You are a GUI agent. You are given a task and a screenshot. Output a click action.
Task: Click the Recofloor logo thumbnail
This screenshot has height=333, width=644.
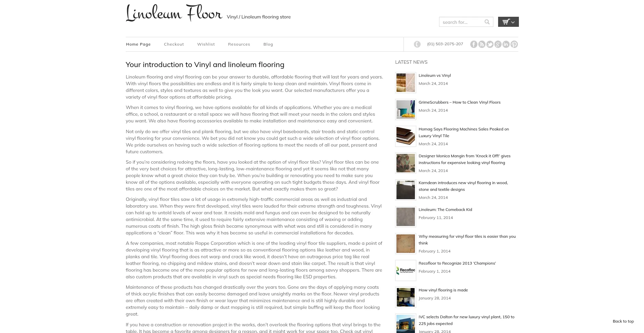(x=406, y=270)
